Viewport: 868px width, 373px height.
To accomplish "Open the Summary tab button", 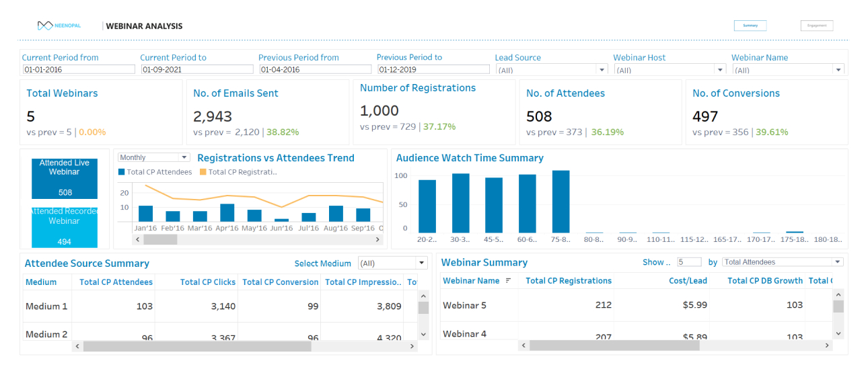I will (x=750, y=26).
